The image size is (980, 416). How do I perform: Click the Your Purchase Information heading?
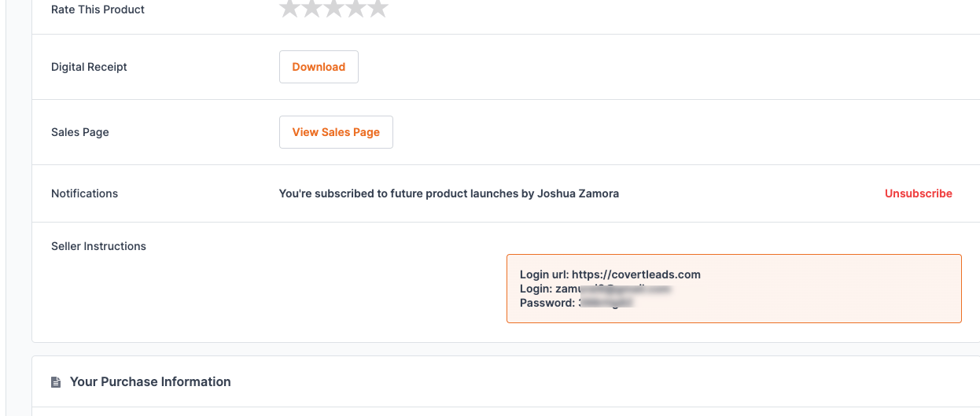(150, 381)
